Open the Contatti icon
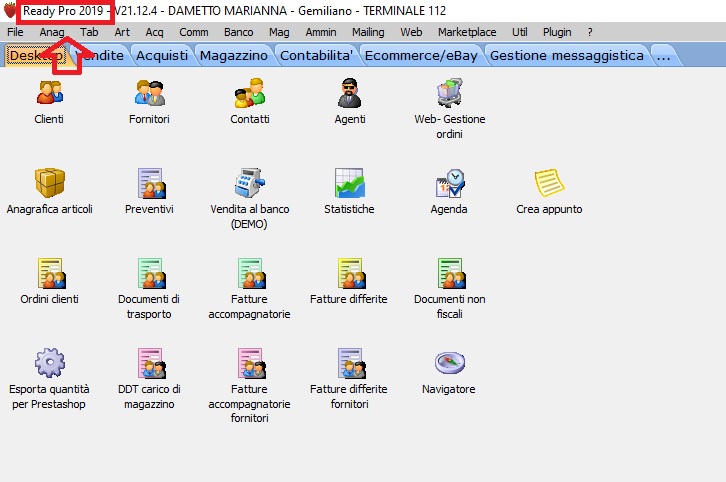Image resolution: width=726 pixels, height=482 pixels. tap(250, 92)
